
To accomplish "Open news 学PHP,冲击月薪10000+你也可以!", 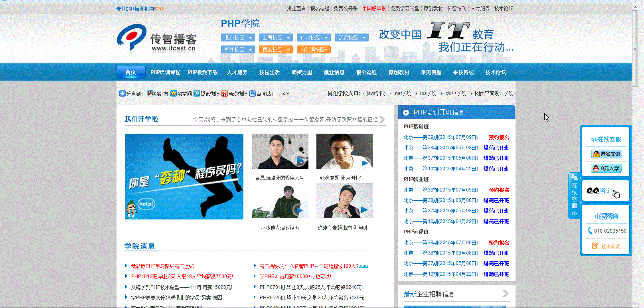I will pos(295,276).
